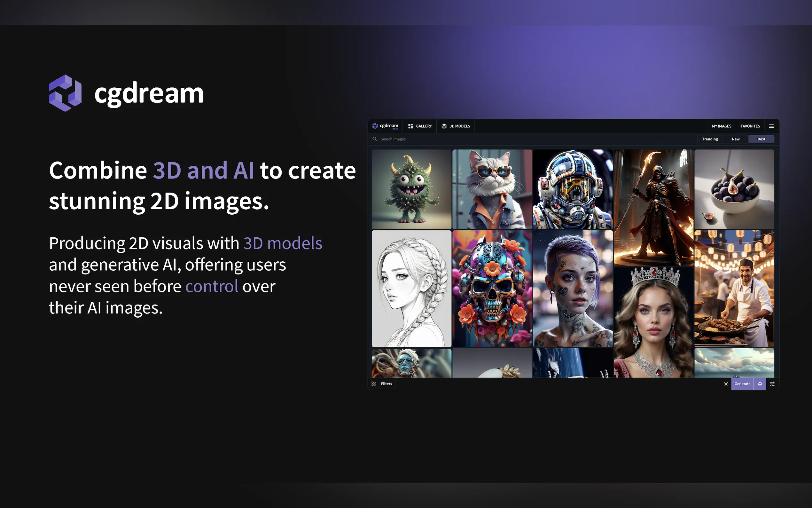This screenshot has height=508, width=812.
Task: Go to My Images
Action: pos(721,126)
